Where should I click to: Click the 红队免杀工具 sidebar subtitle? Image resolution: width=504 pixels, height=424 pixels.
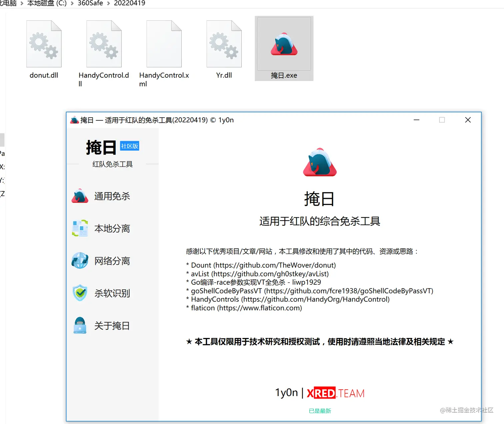point(113,164)
